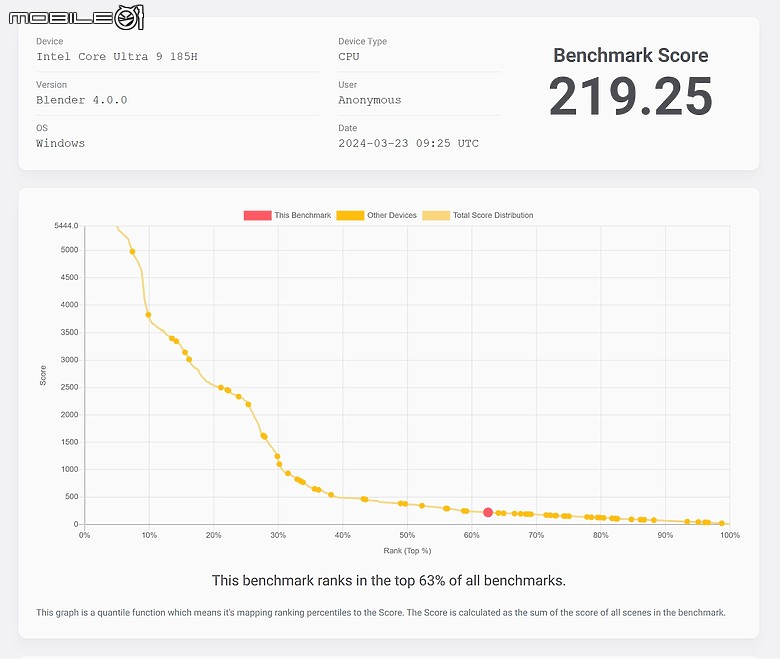Click the '50%' x-axis tick label
Image resolution: width=780 pixels, height=659 pixels.
[407, 535]
